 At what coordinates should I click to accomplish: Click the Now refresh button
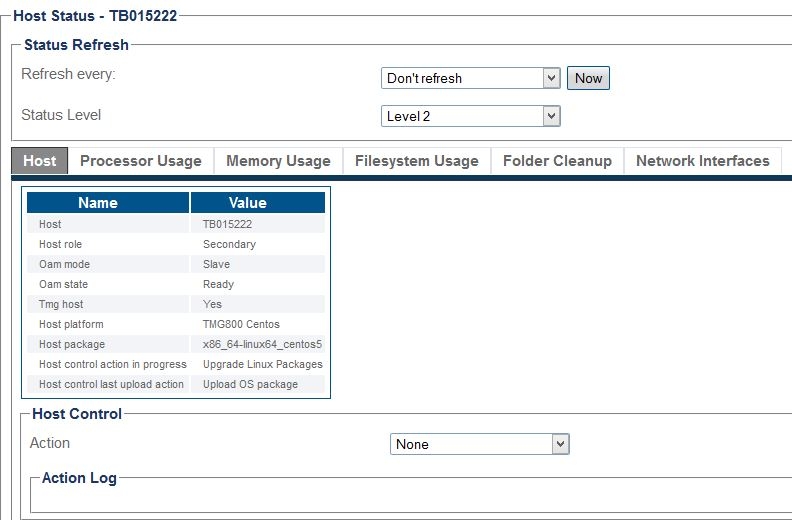(x=588, y=78)
